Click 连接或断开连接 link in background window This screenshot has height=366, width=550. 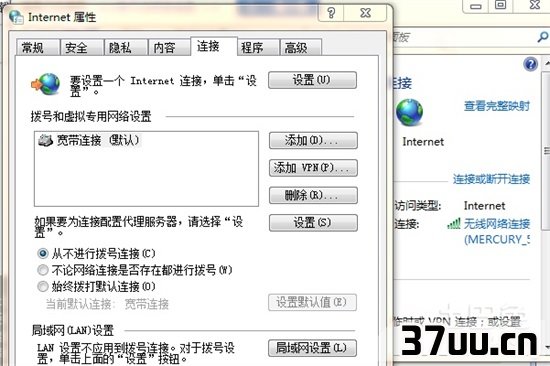[x=491, y=179]
